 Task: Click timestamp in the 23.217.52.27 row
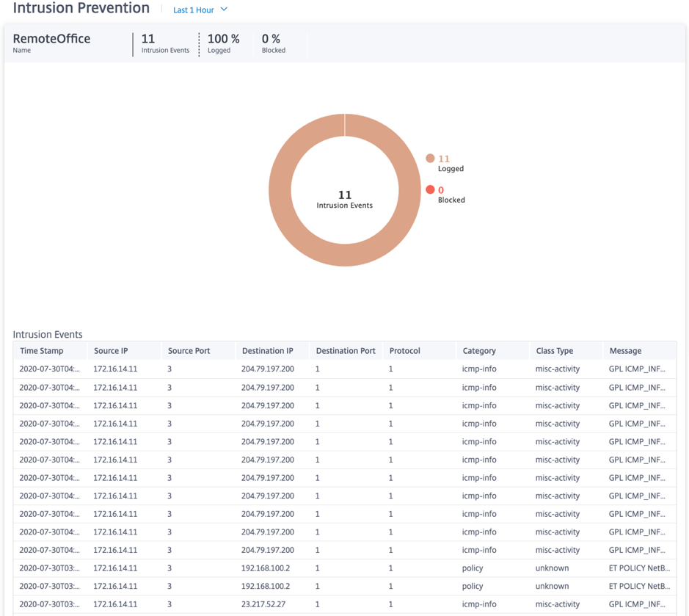click(x=50, y=604)
